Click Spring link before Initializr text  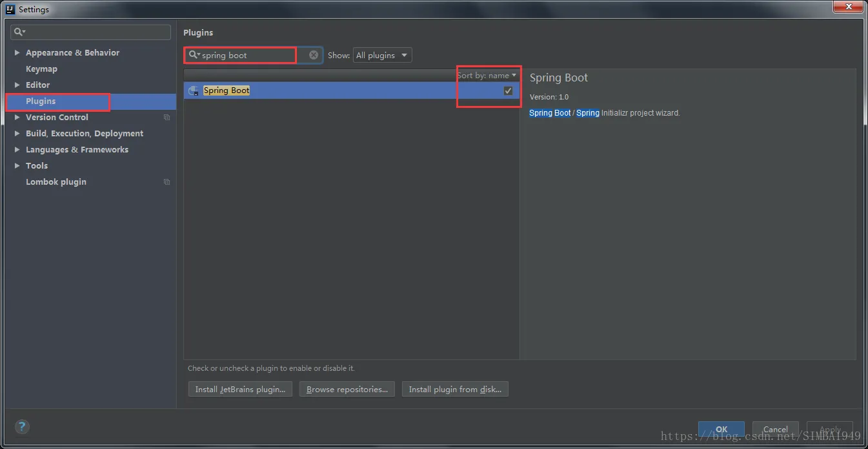click(x=588, y=113)
